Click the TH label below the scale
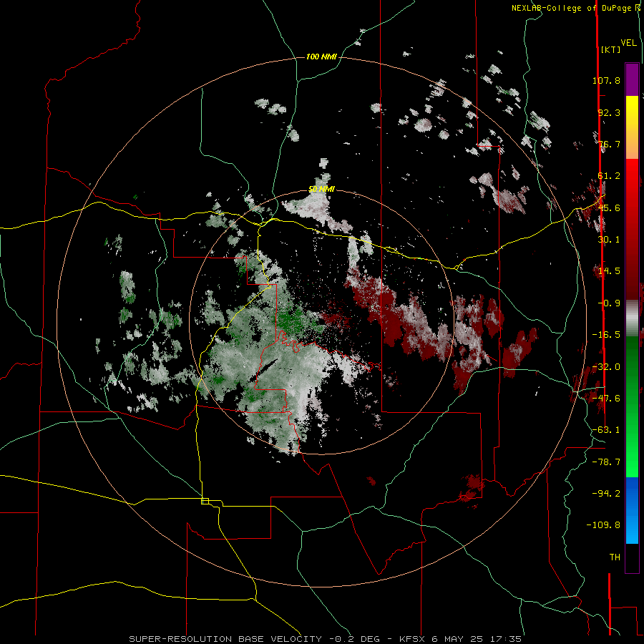Image resolution: width=644 pixels, height=644 pixels. [615, 557]
